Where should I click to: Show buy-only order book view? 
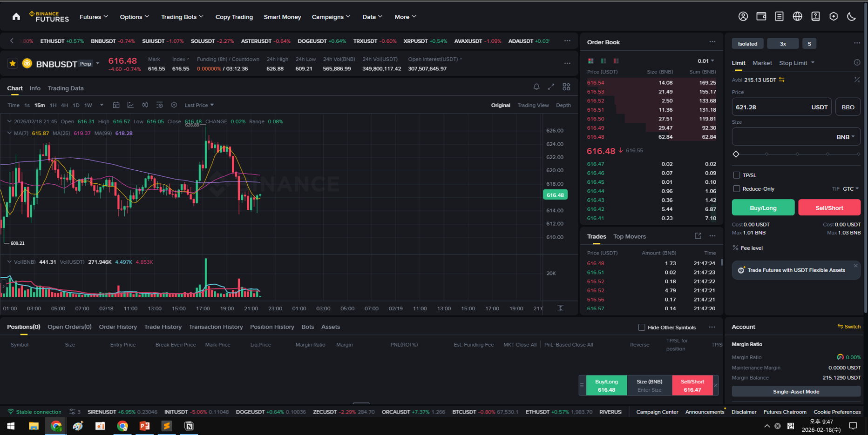[604, 61]
